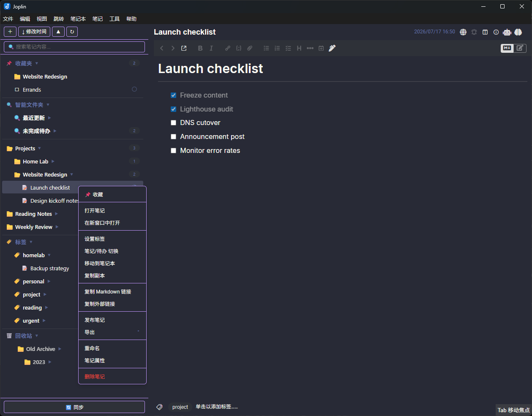Uncheck the Lighthouse audit checkbox

(173, 109)
